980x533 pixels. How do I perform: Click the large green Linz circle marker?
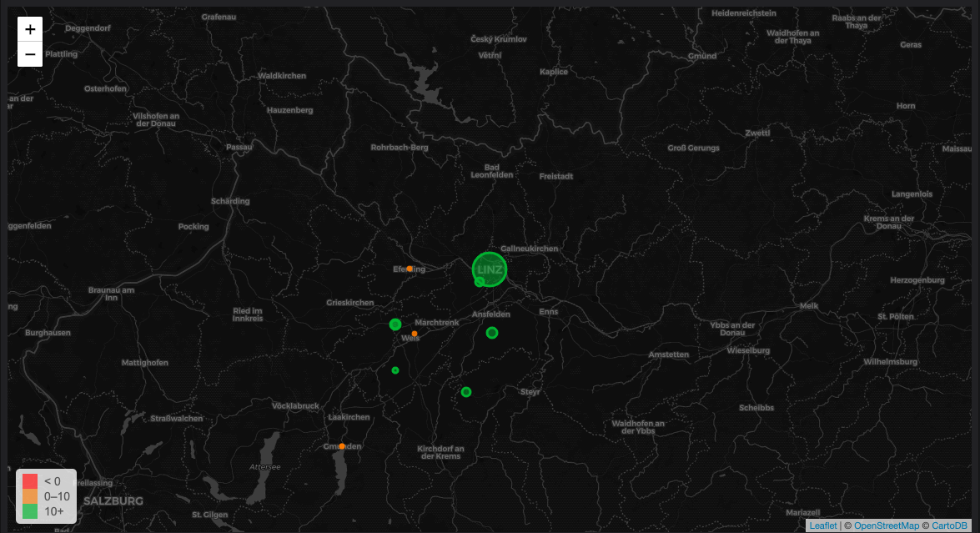click(x=490, y=269)
